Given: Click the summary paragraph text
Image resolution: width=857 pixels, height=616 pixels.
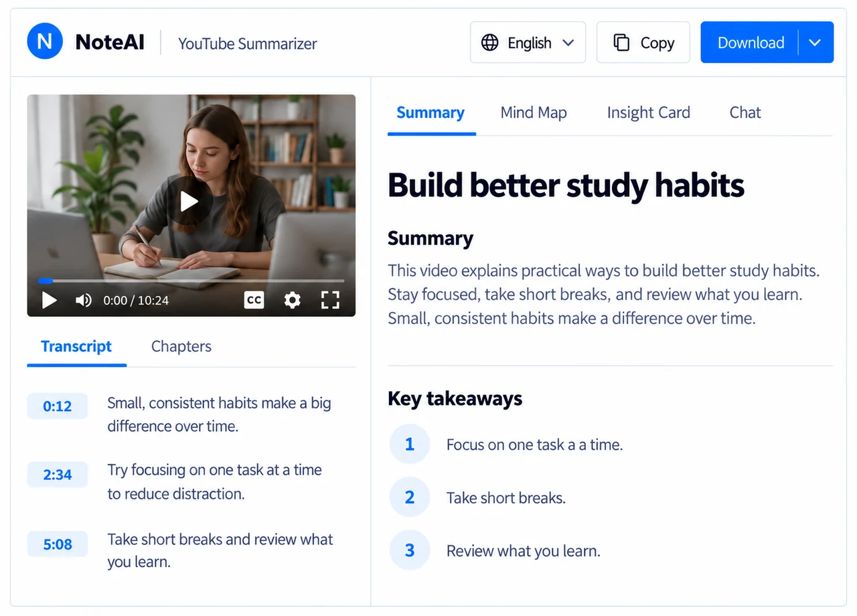Looking at the screenshot, I should (x=604, y=295).
